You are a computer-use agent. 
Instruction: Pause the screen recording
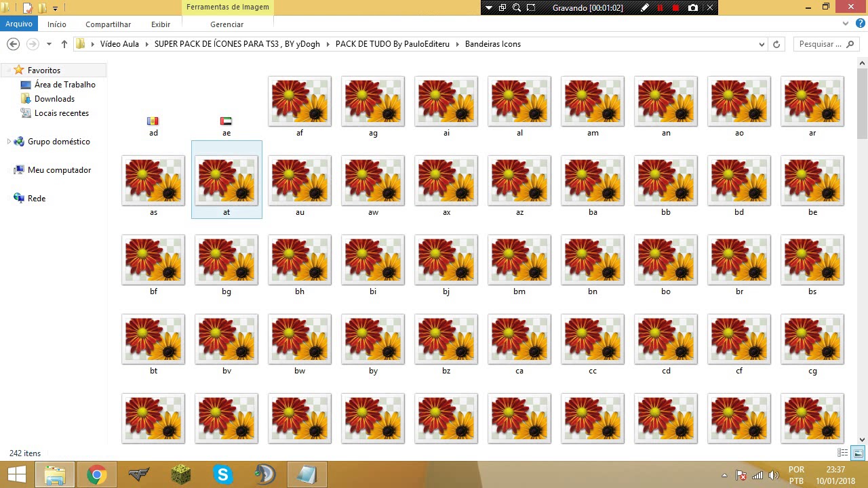click(660, 7)
